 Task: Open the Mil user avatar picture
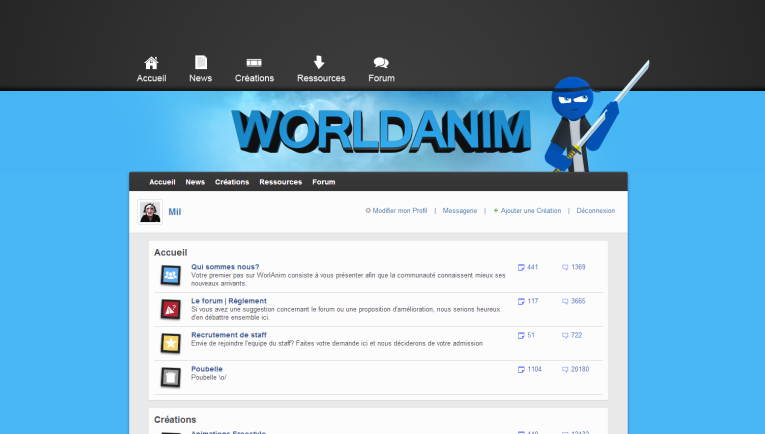[150, 212]
